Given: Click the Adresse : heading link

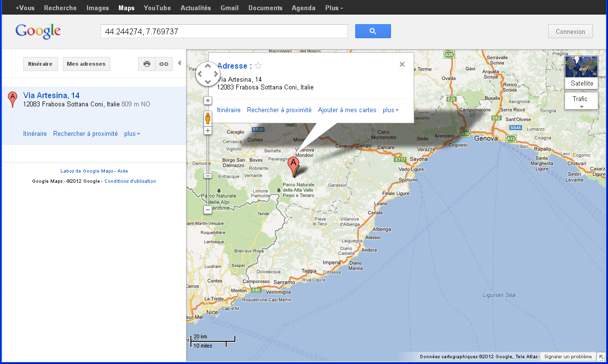Looking at the screenshot, I should [x=234, y=66].
